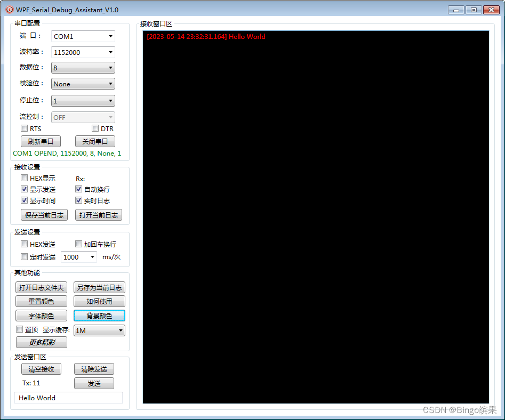Click the 发送 send button
The image size is (505, 420).
[x=94, y=383]
